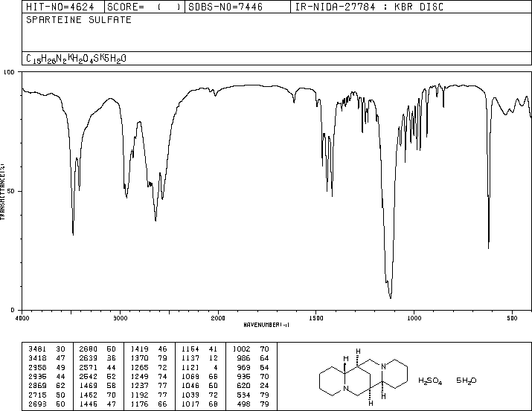Select IR-NIDA-27784 : KBR DISC label
532x411 pixels.
click(x=369, y=7)
